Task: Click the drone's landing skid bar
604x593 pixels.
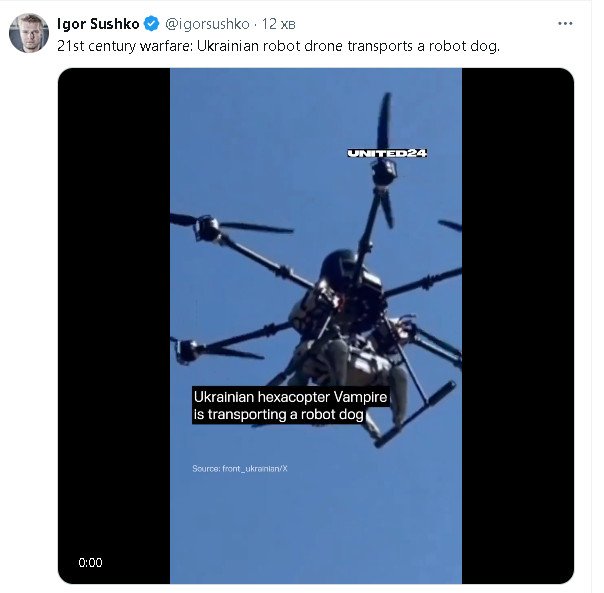Action: tap(415, 414)
